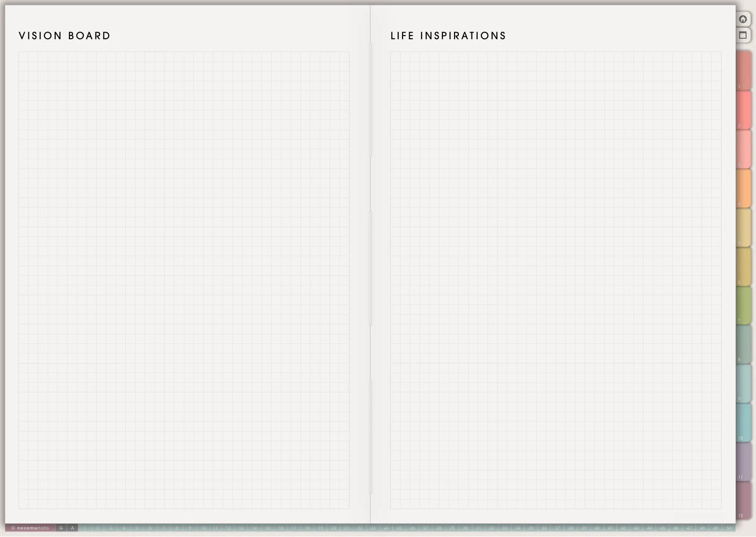Jump to week 50 in bottom bar
This screenshot has width=756, height=537.
point(729,528)
